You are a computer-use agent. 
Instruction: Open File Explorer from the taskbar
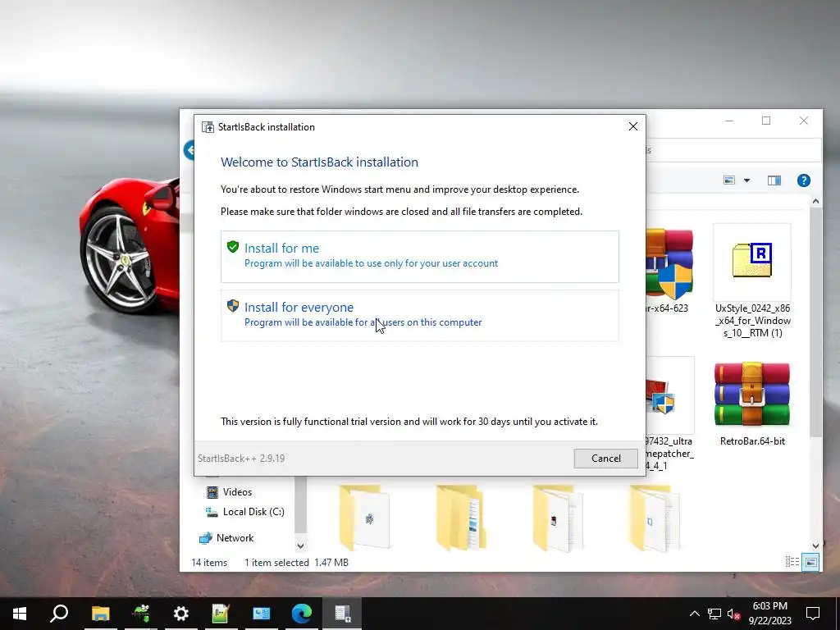(x=100, y=614)
